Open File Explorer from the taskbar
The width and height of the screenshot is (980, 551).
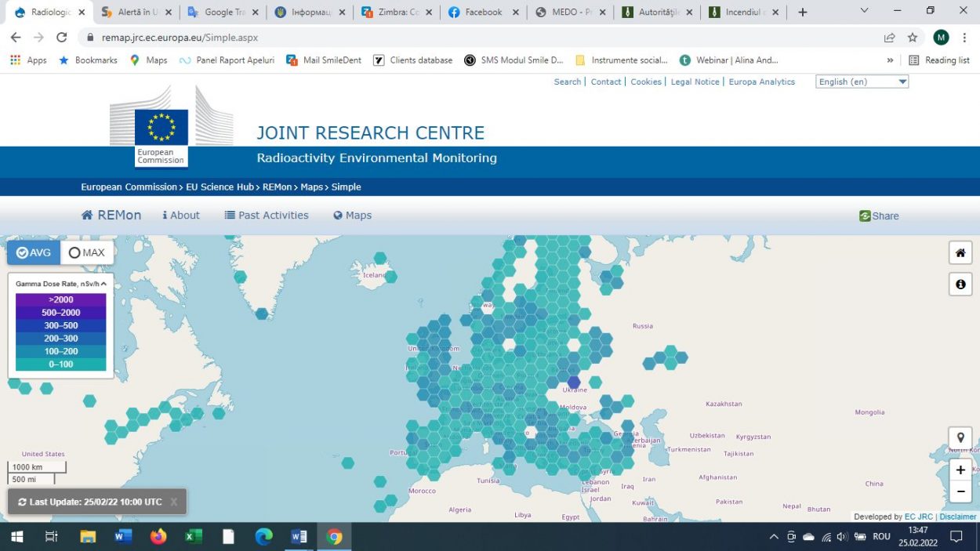88,537
